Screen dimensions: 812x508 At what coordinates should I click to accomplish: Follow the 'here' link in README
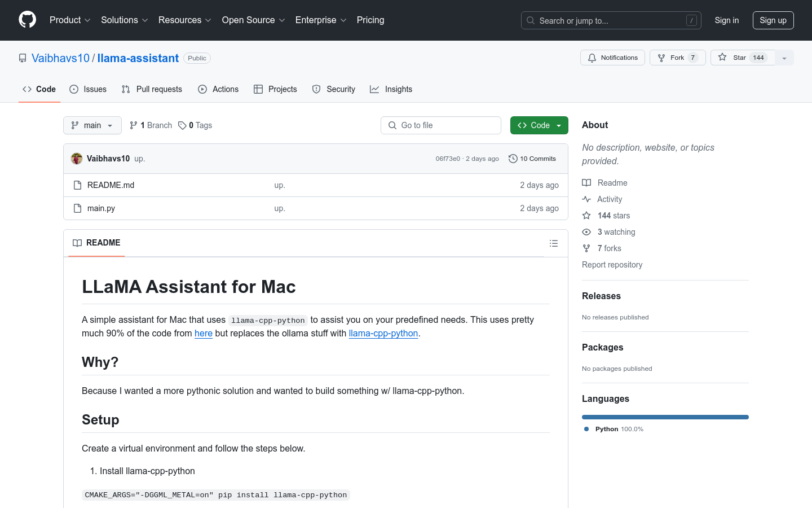(204, 333)
